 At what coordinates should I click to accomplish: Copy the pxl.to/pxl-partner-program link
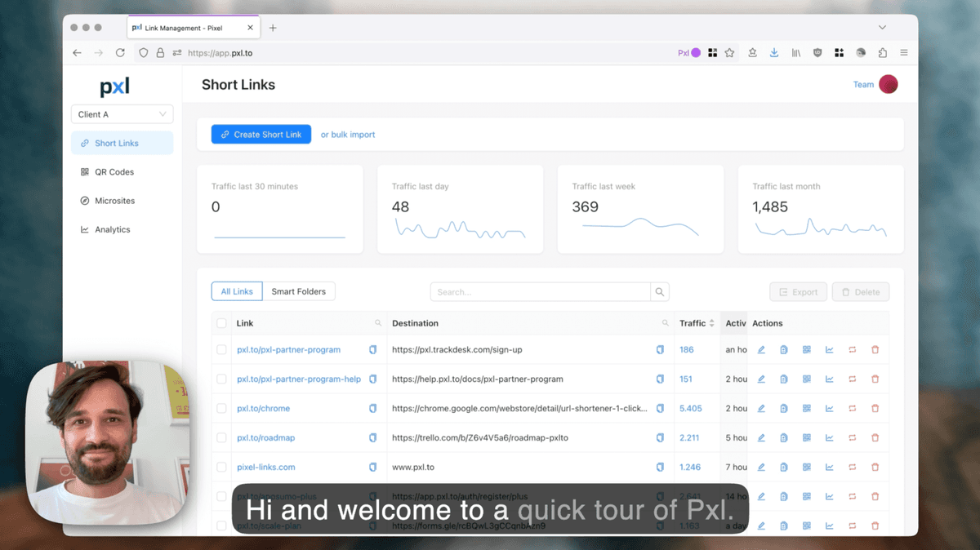tap(373, 349)
